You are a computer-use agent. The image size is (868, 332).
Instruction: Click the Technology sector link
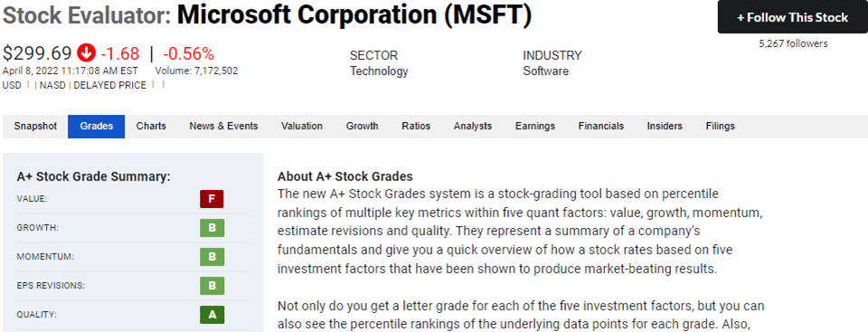379,71
